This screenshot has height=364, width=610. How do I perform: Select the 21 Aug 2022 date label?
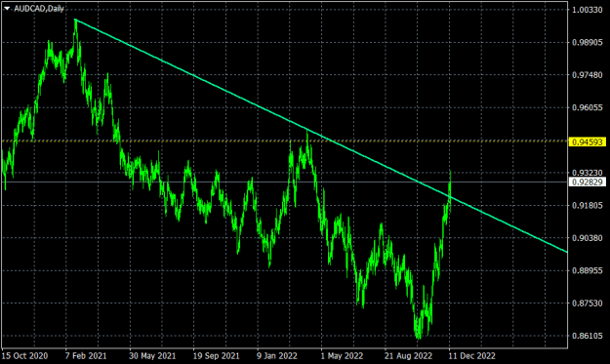[x=408, y=356]
